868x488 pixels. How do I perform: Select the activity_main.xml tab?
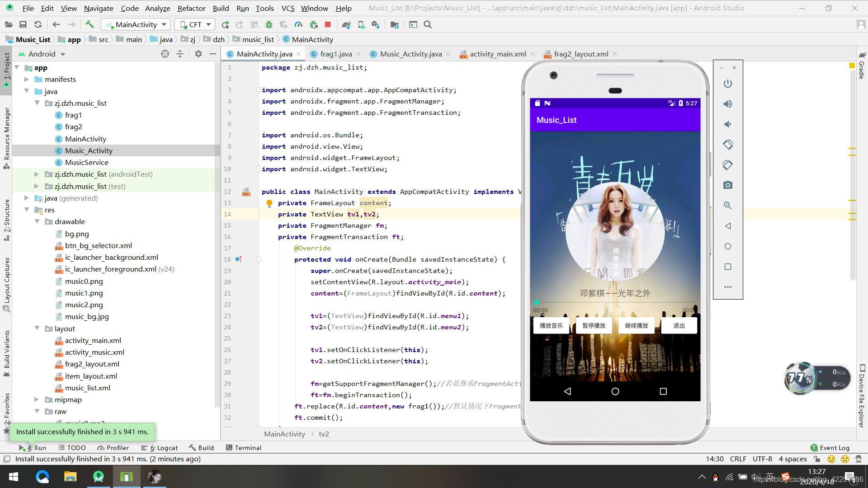click(498, 54)
